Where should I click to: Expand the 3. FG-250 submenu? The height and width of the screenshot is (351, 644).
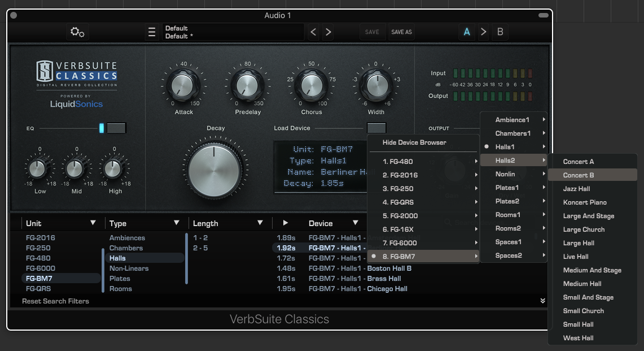coord(423,188)
